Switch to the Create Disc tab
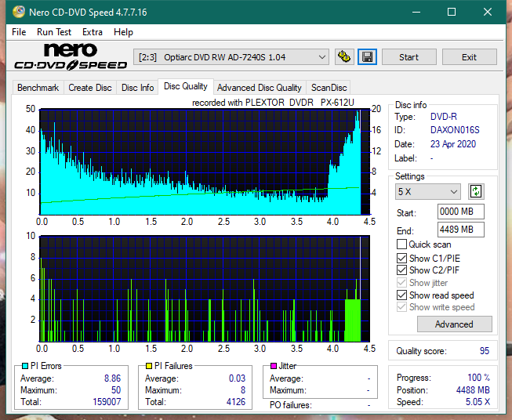Viewport: 512px width, 420px height. click(90, 88)
